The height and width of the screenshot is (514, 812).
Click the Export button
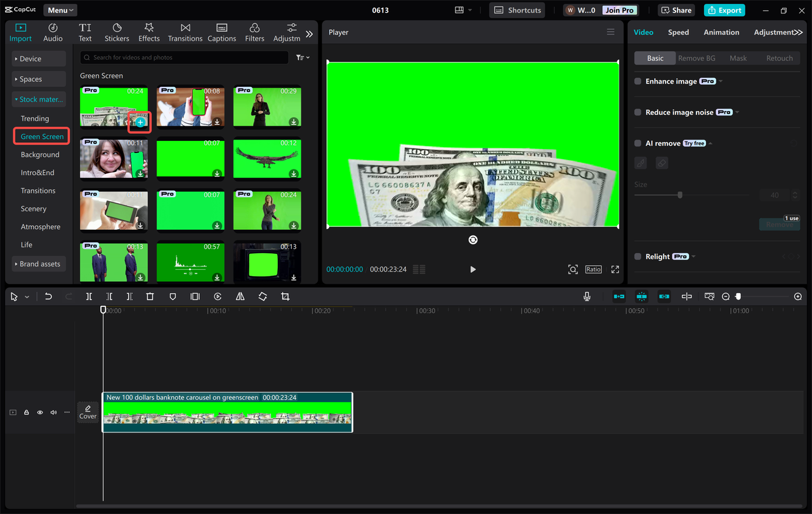724,10
